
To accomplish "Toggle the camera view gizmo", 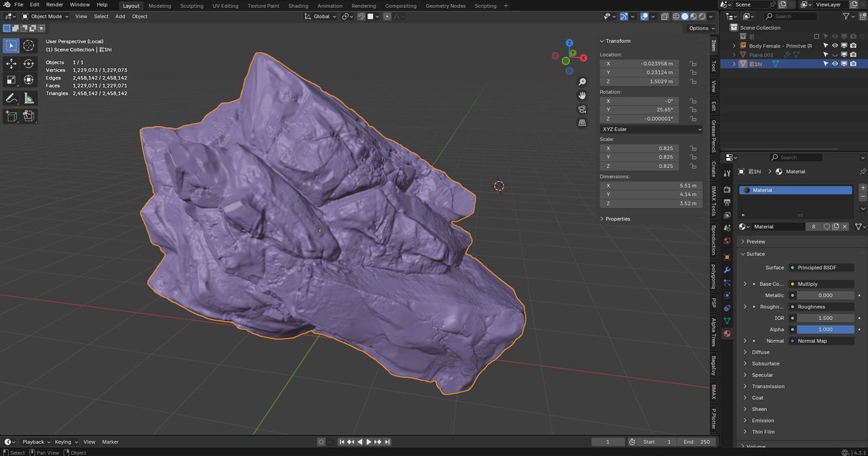I will pos(582,109).
